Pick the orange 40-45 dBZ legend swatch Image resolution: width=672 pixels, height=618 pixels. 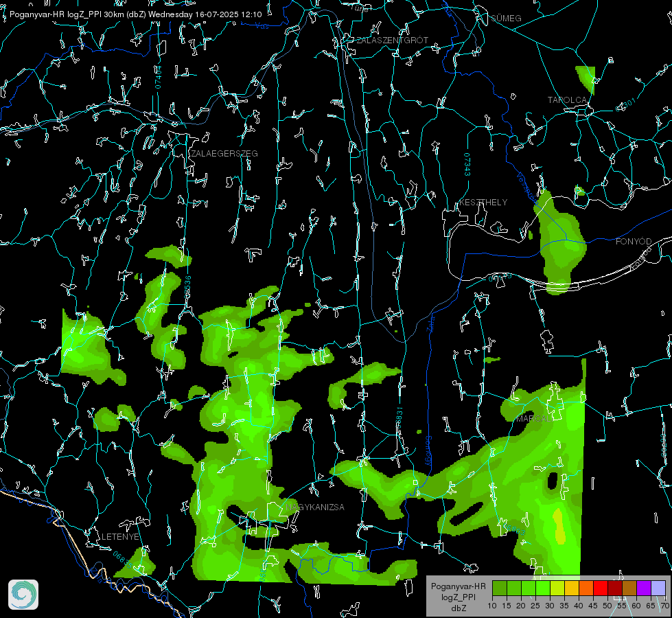586,588
